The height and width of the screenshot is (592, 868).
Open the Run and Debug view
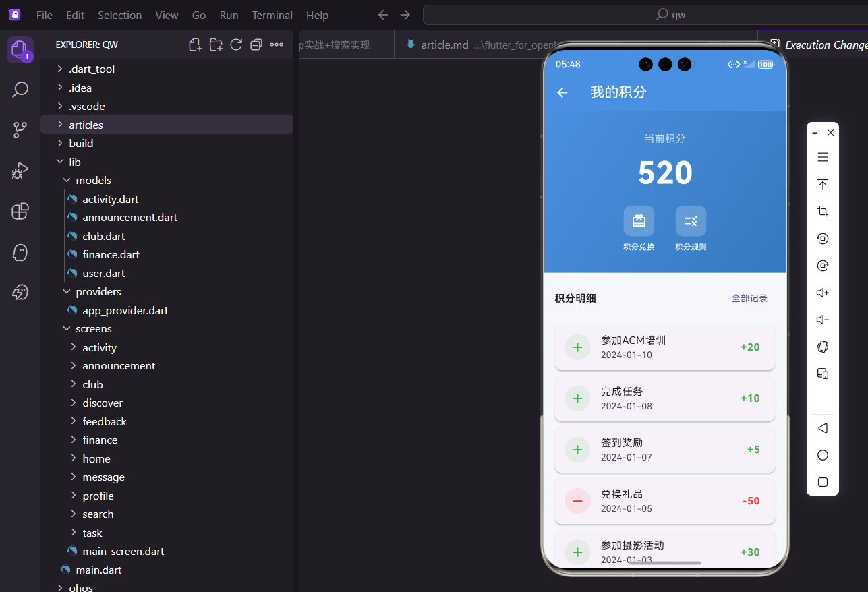click(x=20, y=171)
